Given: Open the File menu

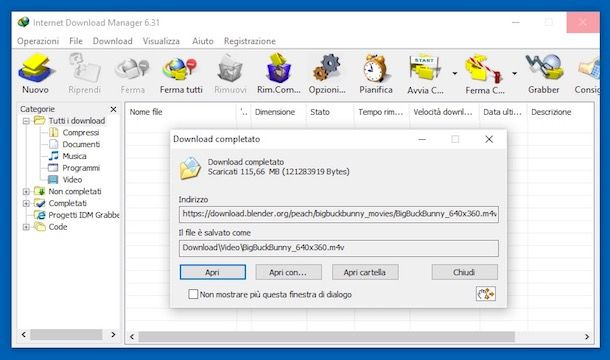Looking at the screenshot, I should tap(76, 41).
